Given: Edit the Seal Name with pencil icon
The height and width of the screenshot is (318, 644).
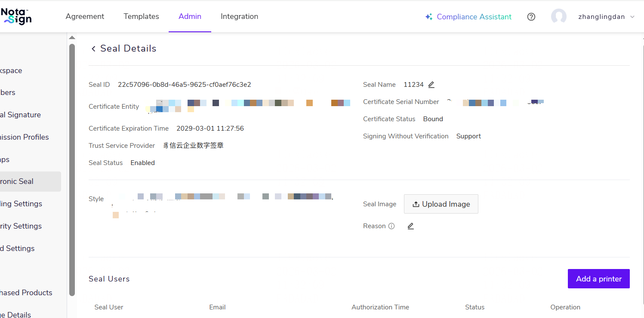Looking at the screenshot, I should point(431,85).
